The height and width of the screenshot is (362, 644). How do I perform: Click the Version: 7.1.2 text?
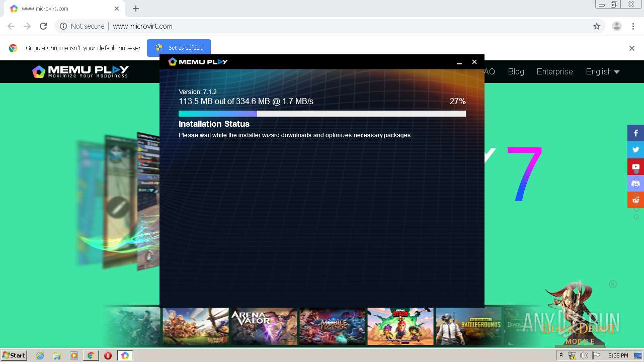(198, 92)
